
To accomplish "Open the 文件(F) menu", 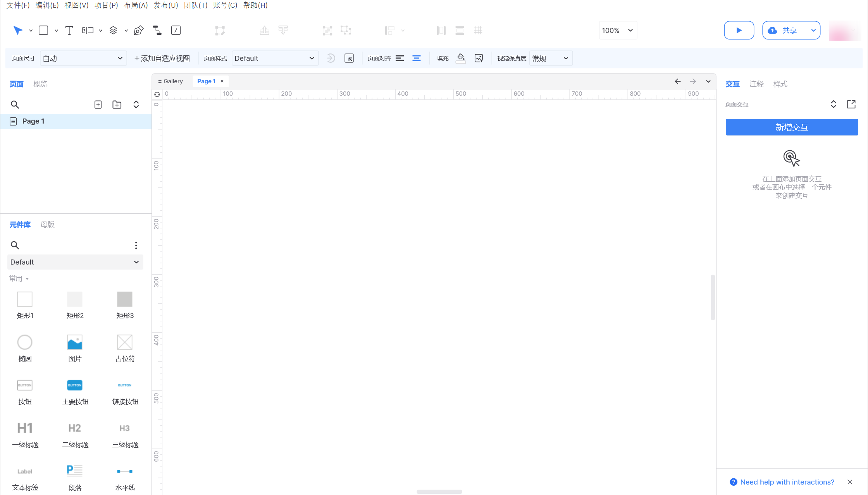I will tap(18, 5).
